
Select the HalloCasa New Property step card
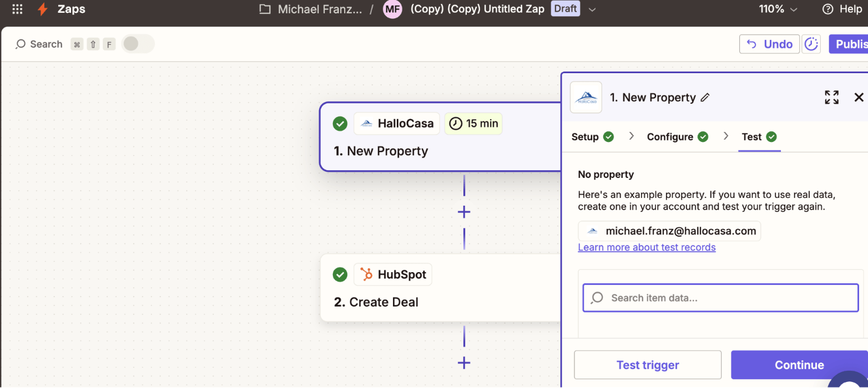[441, 137]
